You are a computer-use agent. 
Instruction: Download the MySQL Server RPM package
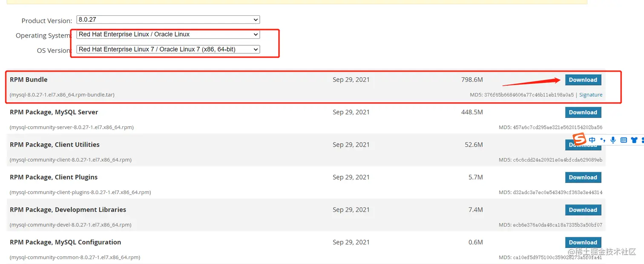click(x=583, y=112)
